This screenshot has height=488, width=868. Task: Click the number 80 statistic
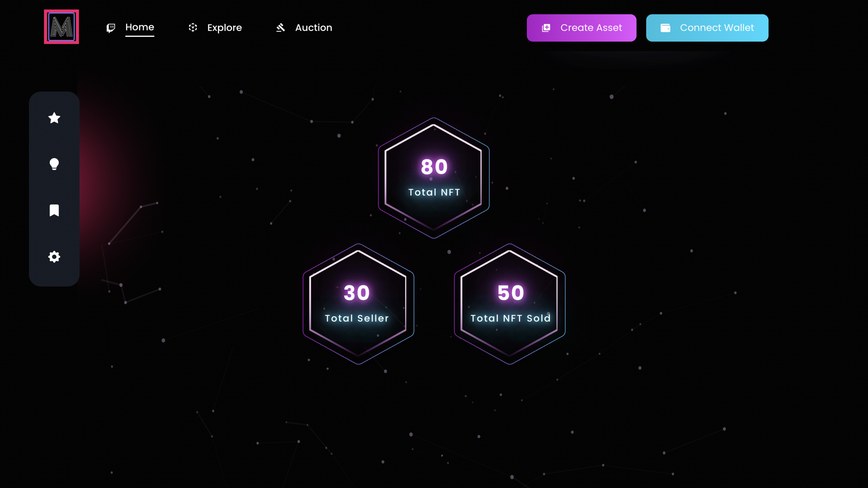coord(434,167)
